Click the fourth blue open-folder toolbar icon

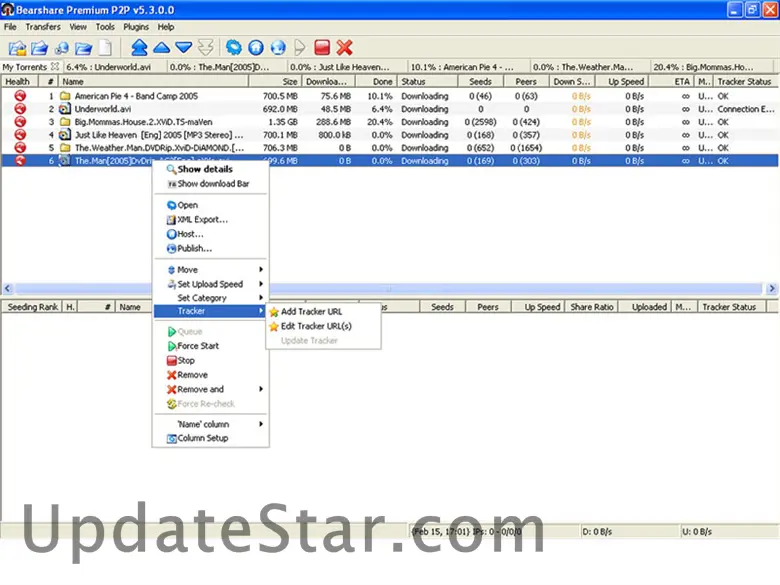pos(84,48)
